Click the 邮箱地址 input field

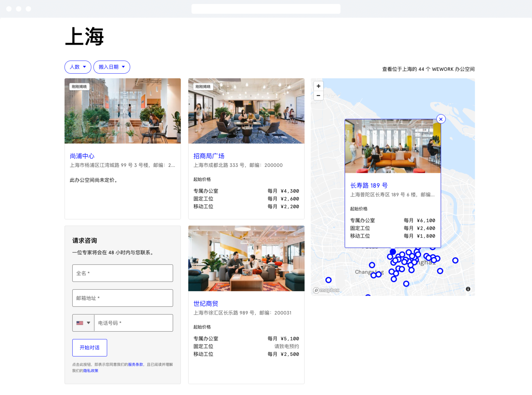pos(122,298)
